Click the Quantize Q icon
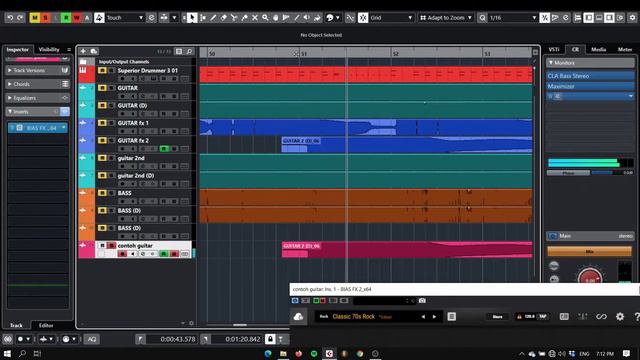The image size is (640, 360). pos(482,18)
